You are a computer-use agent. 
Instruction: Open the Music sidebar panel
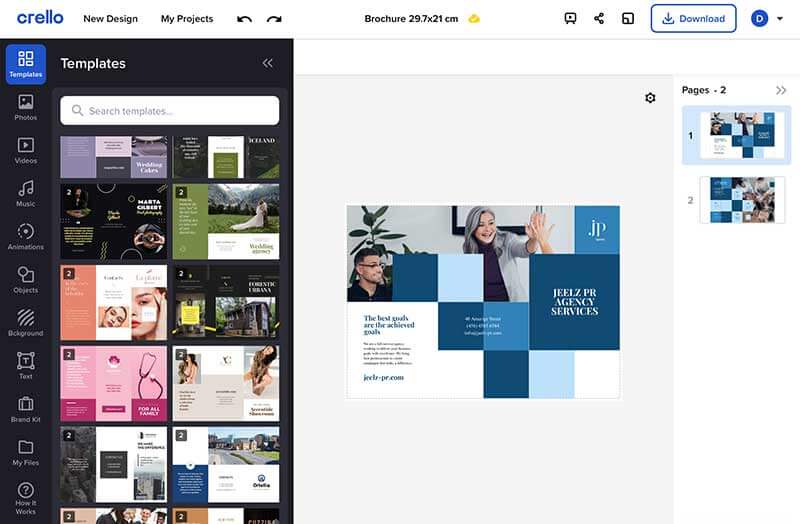point(26,194)
